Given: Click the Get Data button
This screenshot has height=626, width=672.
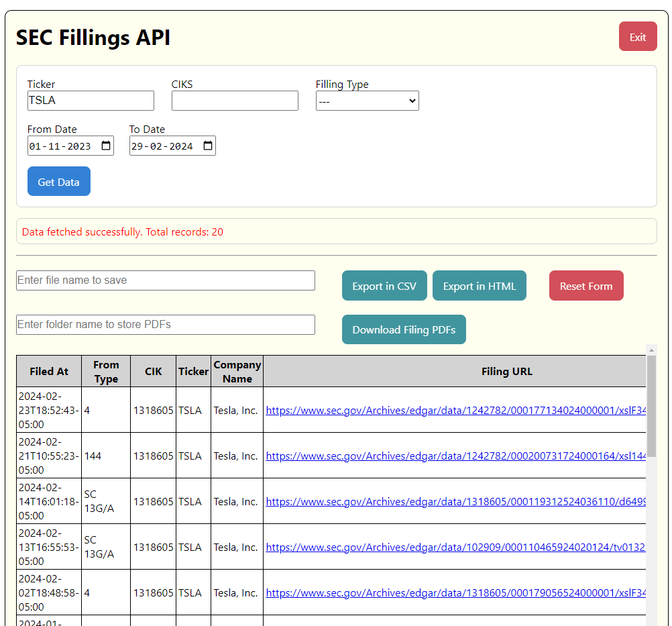Looking at the screenshot, I should 59,181.
